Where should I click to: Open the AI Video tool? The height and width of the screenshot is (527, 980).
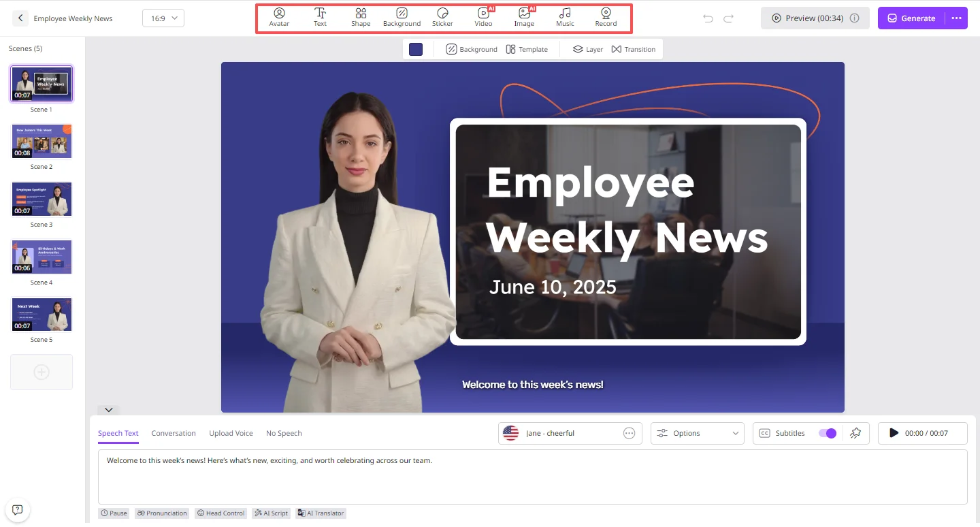[483, 18]
